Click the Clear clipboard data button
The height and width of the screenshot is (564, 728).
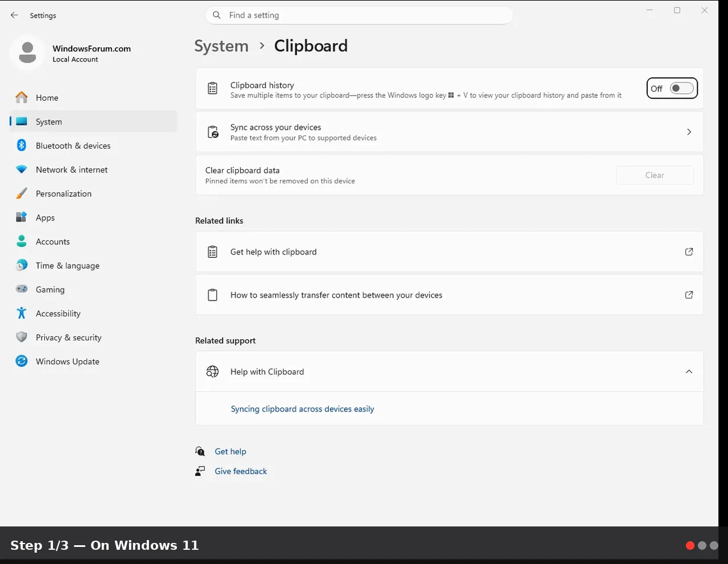click(x=655, y=175)
